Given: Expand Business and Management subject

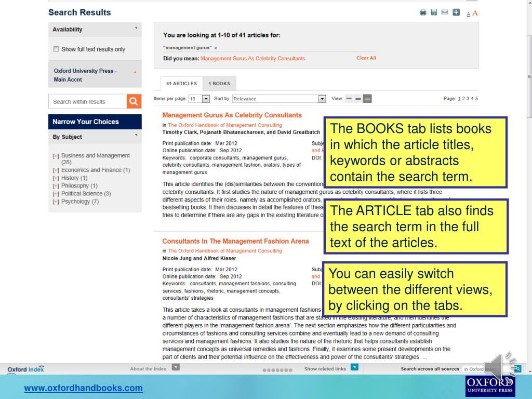Looking at the screenshot, I should [x=56, y=156].
